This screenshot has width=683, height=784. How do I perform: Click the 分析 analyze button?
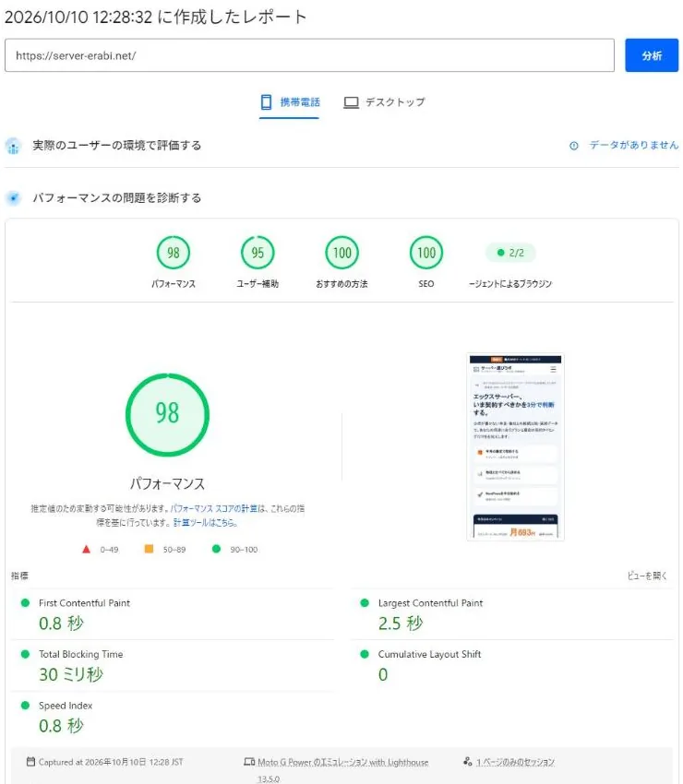click(x=652, y=55)
